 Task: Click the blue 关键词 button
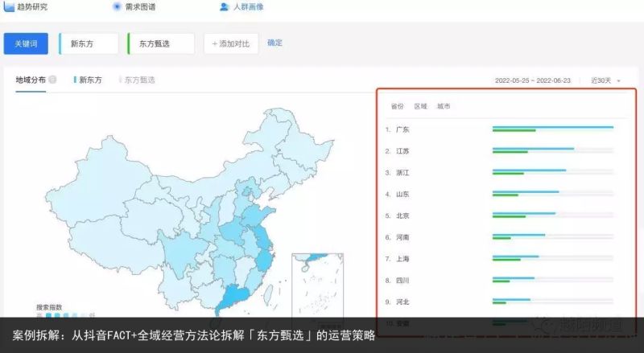[26, 43]
